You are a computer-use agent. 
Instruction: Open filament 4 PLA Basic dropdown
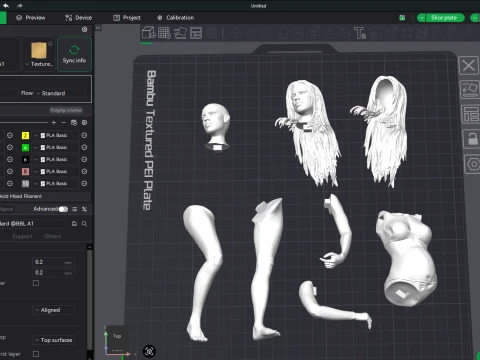point(56,147)
